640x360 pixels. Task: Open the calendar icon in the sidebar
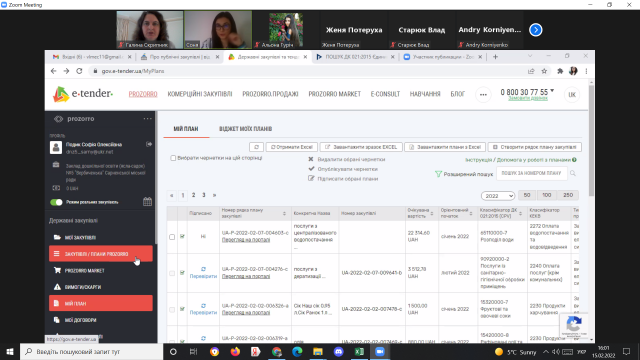pos(147,202)
